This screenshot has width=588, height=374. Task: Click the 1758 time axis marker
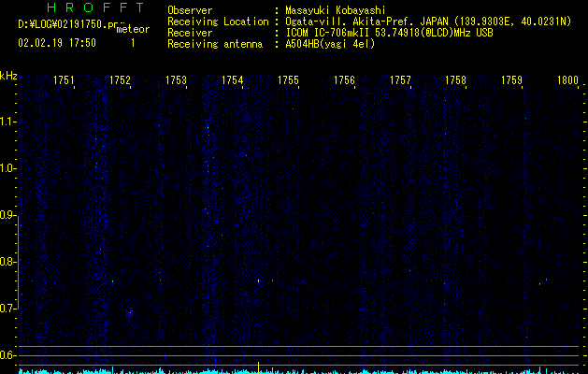455,80
